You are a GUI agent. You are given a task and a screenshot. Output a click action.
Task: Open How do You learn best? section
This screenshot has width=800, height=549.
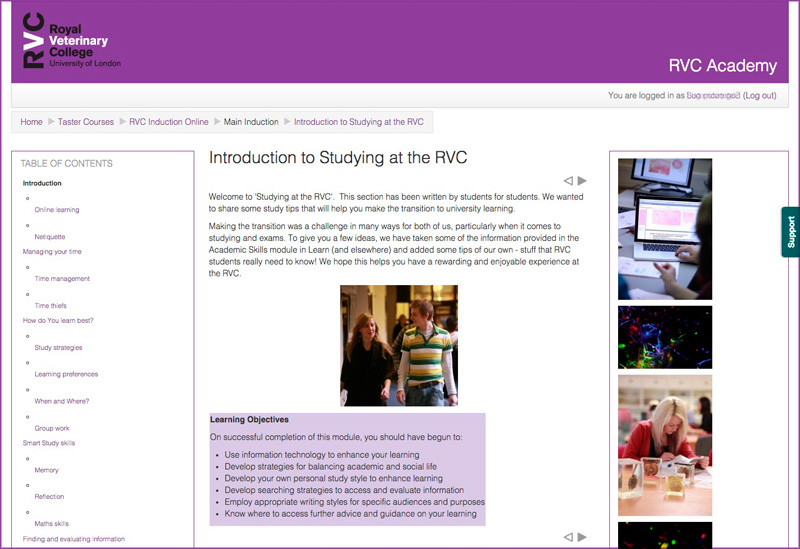click(58, 320)
